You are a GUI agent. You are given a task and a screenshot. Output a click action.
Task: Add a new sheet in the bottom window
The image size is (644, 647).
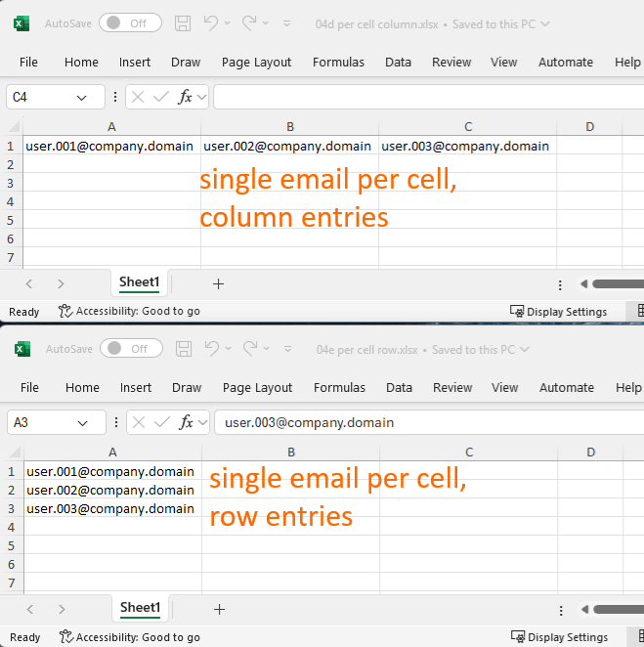click(x=220, y=609)
